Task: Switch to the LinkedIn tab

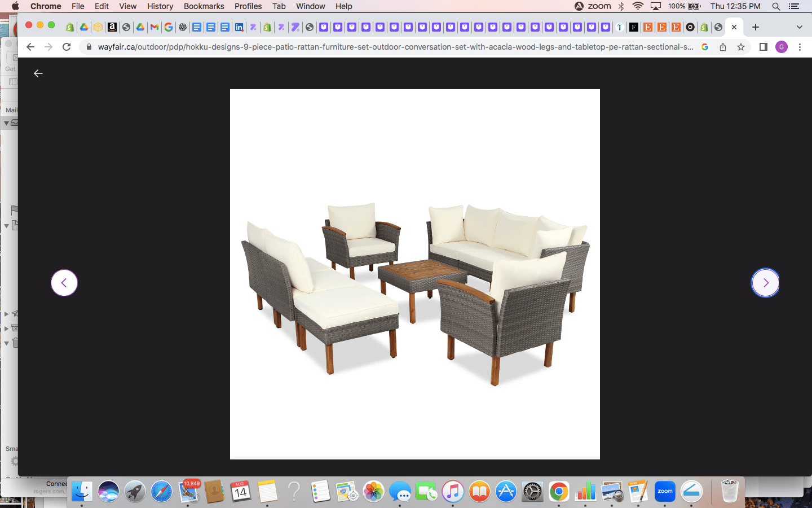Action: (x=239, y=27)
